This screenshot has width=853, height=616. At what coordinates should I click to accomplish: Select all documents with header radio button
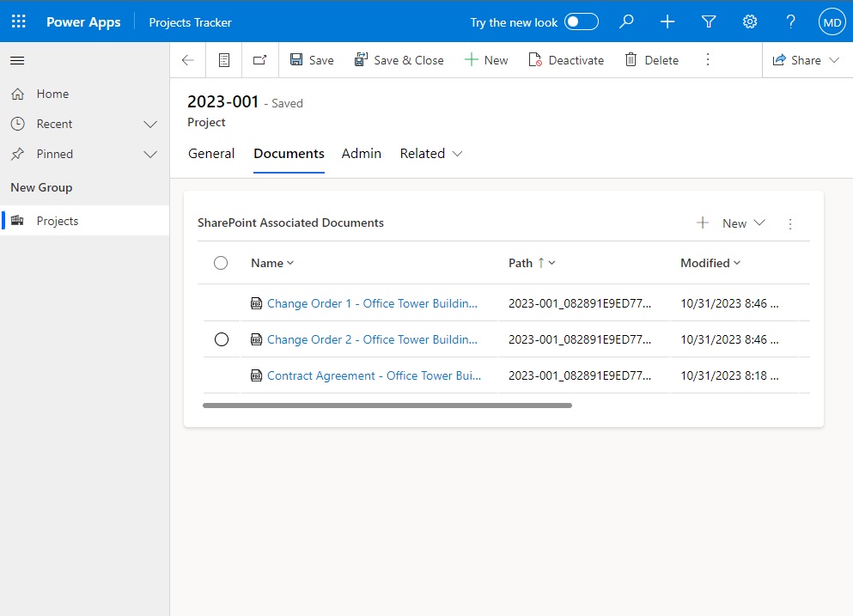point(220,263)
